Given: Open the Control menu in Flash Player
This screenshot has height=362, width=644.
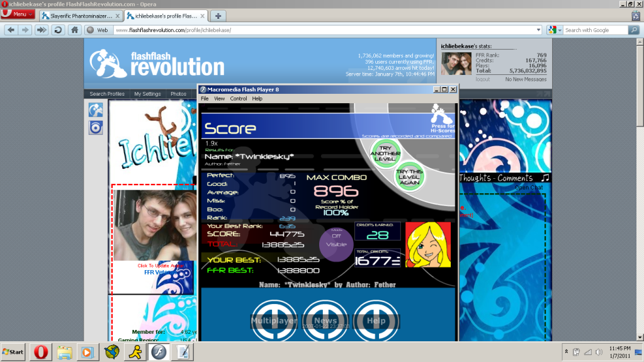Looking at the screenshot, I should pyautogui.click(x=238, y=99).
